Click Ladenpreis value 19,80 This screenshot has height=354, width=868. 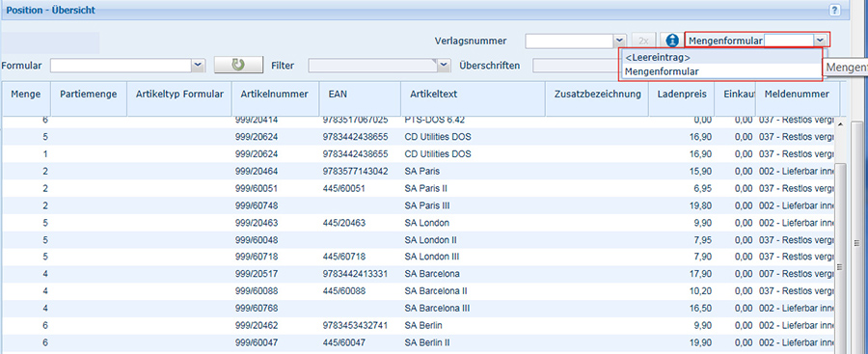pos(701,205)
